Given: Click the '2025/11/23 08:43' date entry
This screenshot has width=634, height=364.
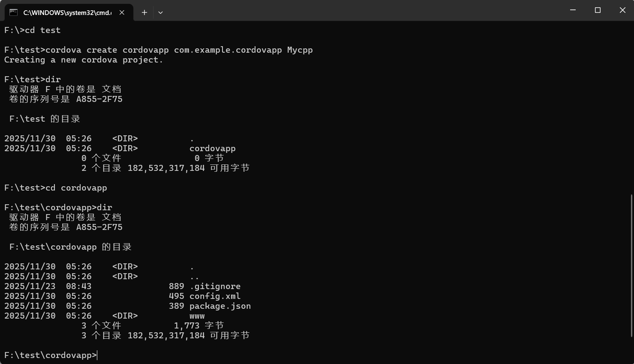Looking at the screenshot, I should pyautogui.click(x=48, y=286).
